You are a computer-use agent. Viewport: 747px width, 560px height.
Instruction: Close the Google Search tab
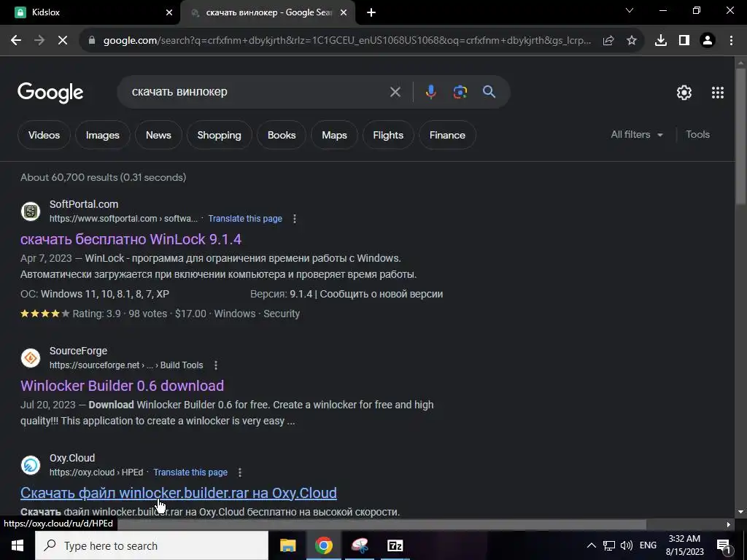tap(344, 12)
